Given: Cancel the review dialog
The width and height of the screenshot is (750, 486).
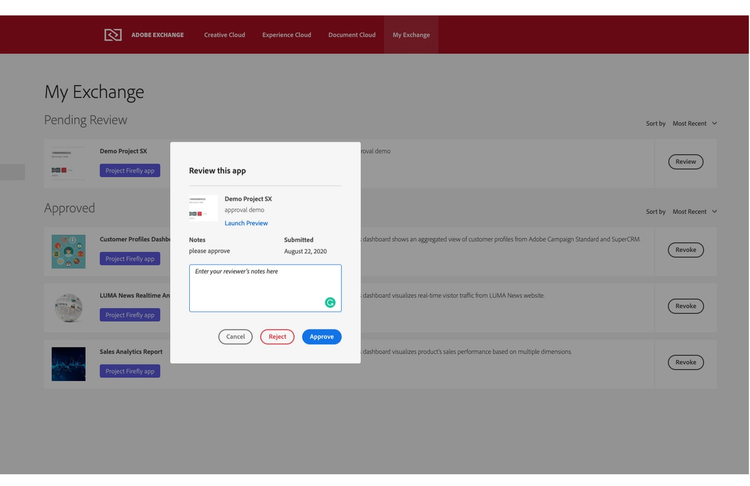Looking at the screenshot, I should (x=235, y=337).
